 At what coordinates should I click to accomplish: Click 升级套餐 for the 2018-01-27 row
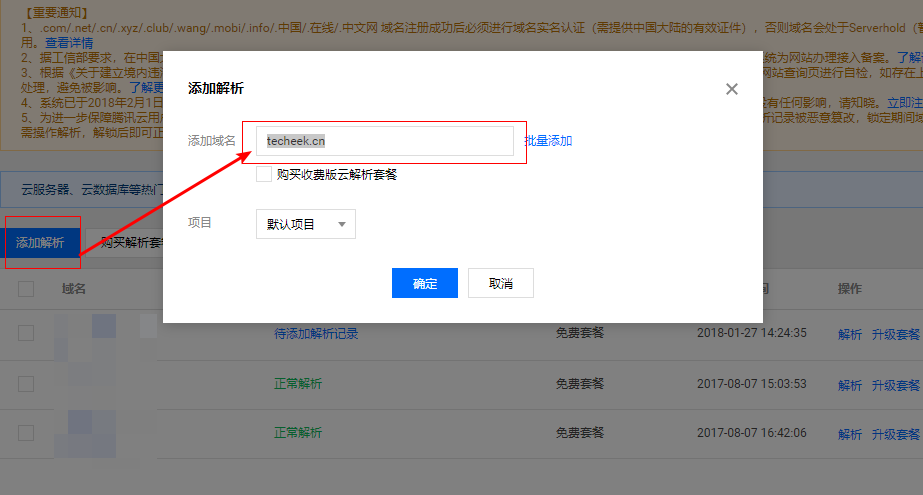point(895,334)
